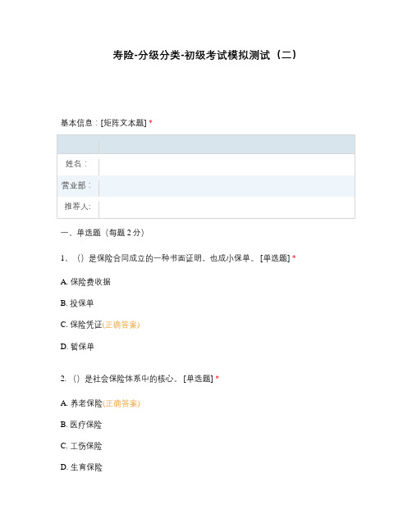
Task: Click the blue header row of the info table
Action: click(206, 144)
